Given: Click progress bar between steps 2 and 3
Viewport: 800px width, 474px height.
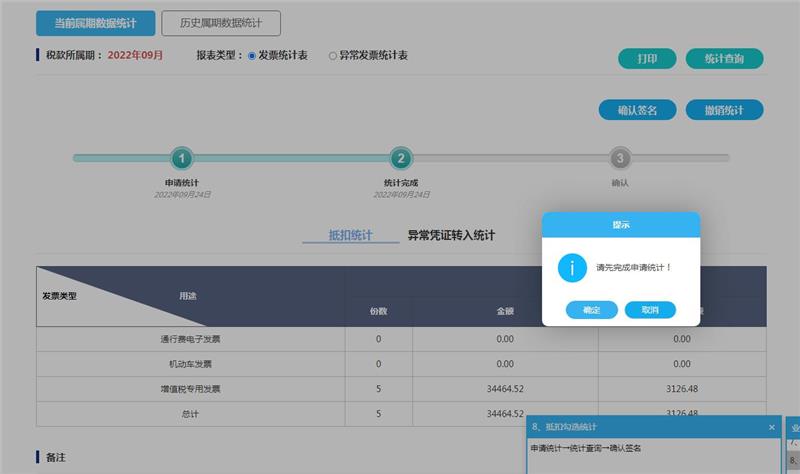Looking at the screenshot, I should tap(510, 158).
